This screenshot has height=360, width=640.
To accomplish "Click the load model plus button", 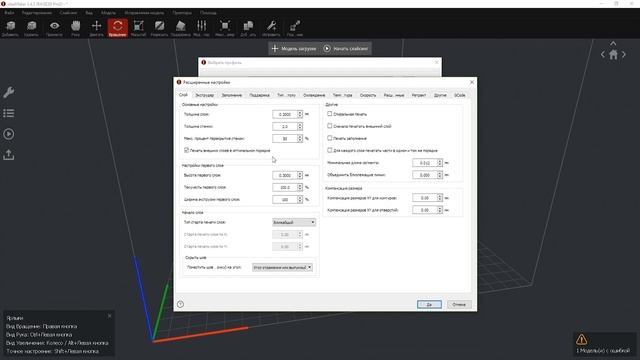I will coord(294,49).
